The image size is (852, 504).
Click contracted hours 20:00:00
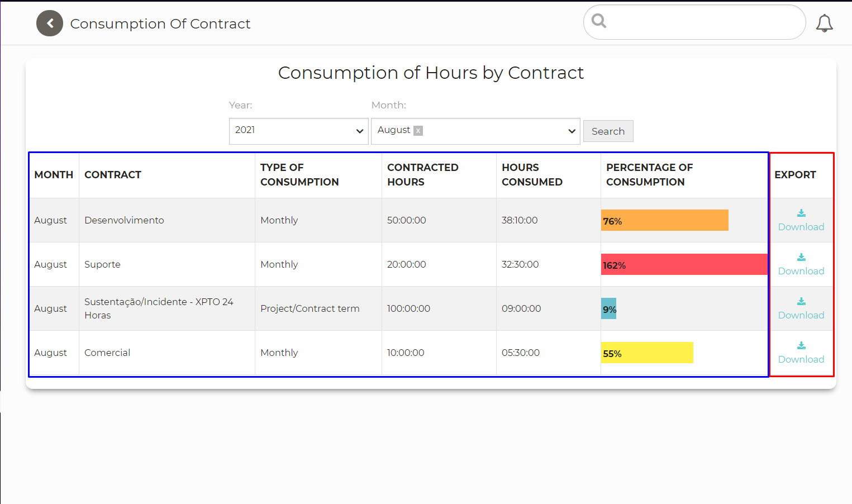(x=407, y=264)
